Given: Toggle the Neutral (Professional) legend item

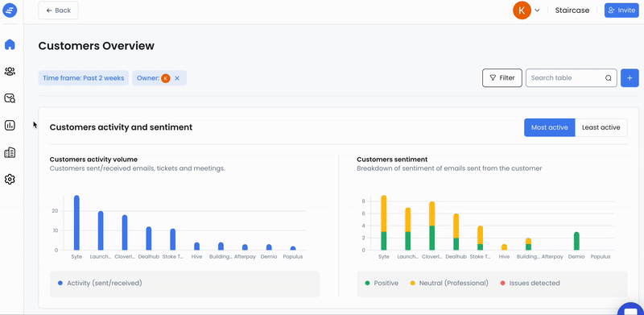Looking at the screenshot, I should point(449,283).
